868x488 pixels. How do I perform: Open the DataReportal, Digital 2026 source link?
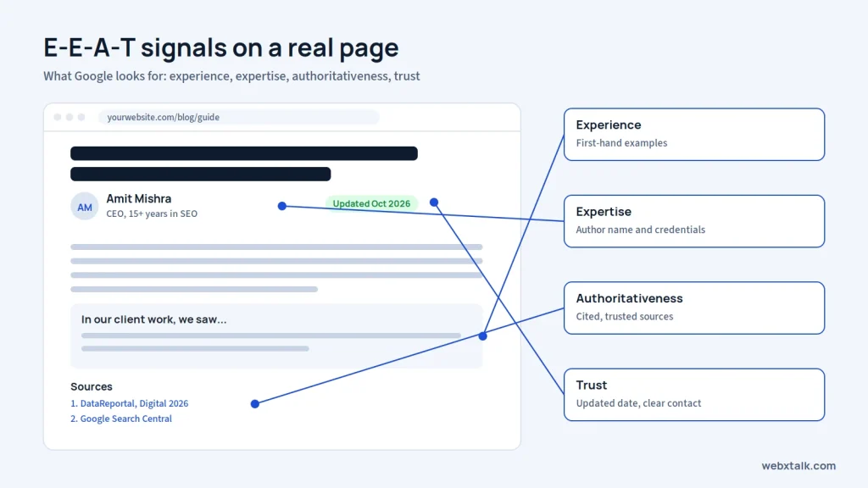130,403
